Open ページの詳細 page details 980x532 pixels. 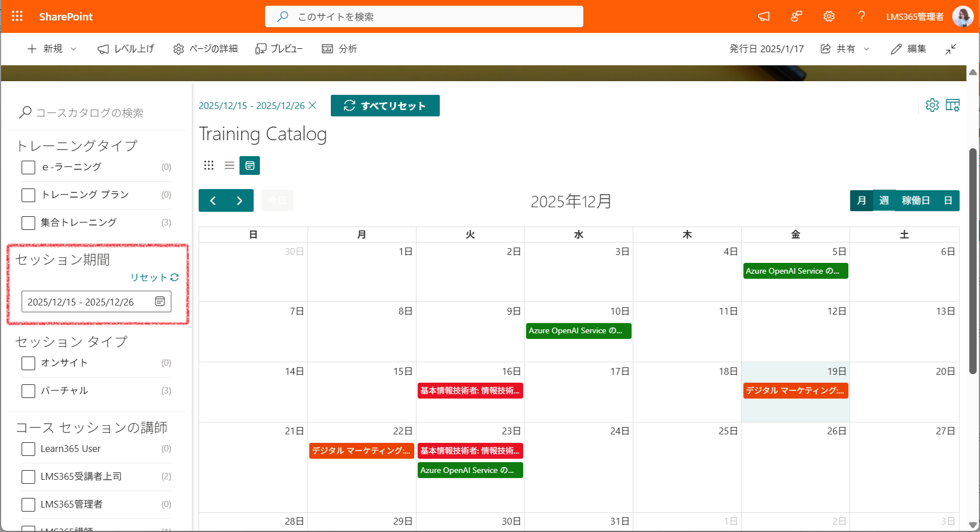(205, 49)
